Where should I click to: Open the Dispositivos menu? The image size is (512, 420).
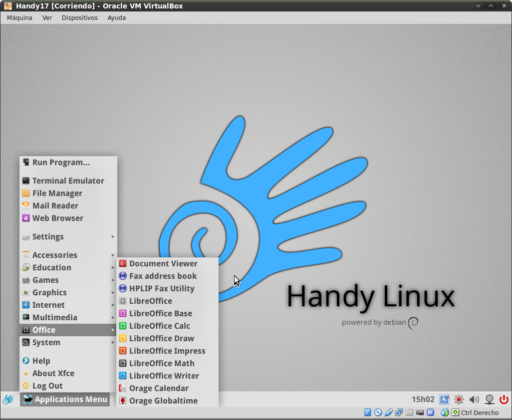click(x=79, y=17)
